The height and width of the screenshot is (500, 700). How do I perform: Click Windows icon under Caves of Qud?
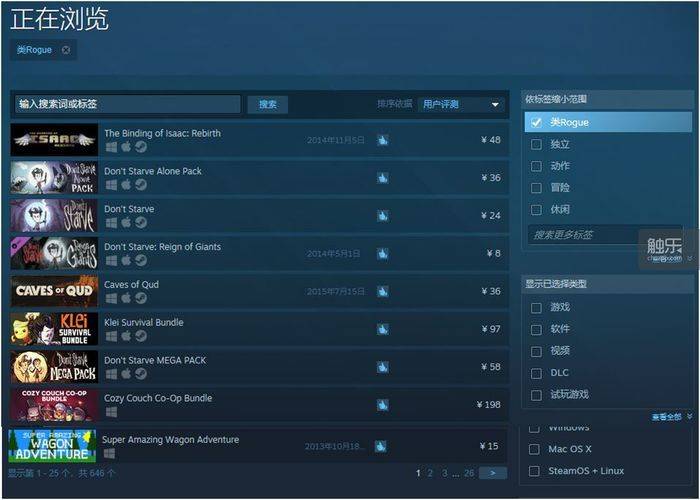point(112,298)
